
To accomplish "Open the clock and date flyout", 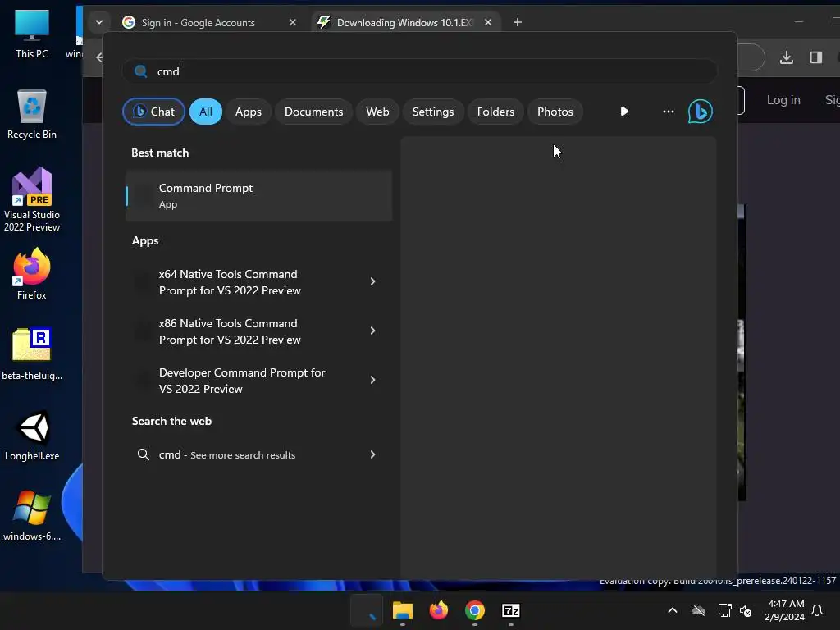I will tap(784, 610).
